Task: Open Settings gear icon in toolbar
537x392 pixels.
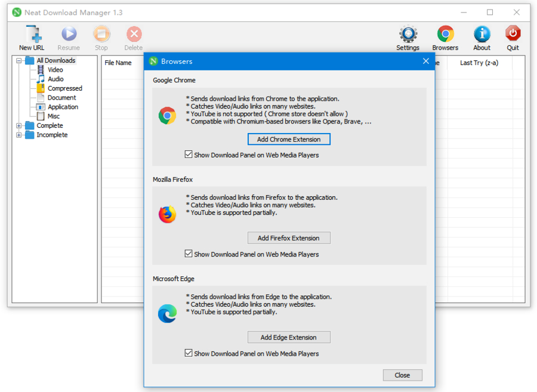Action: point(408,34)
